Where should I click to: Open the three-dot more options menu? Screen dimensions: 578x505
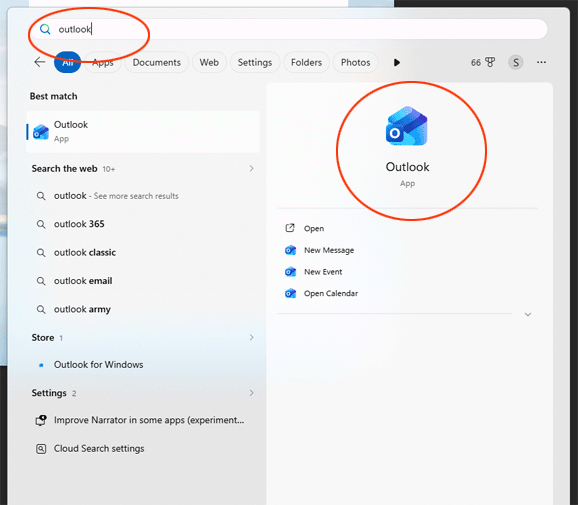click(541, 62)
